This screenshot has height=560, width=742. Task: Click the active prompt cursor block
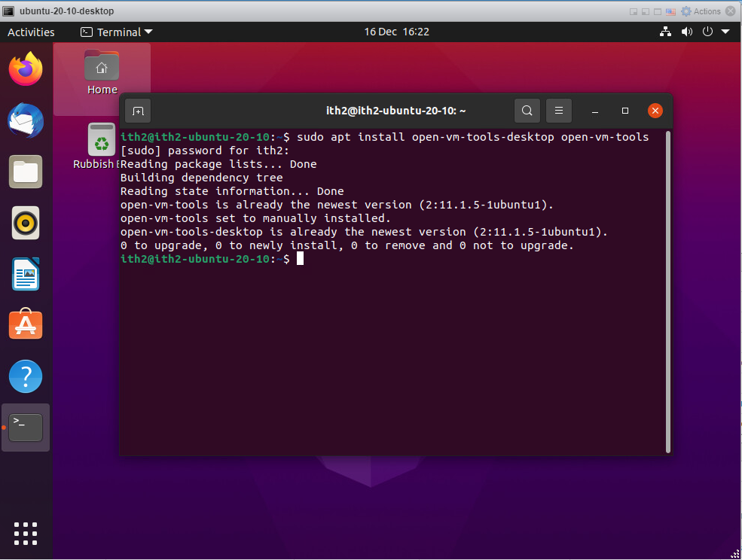click(x=300, y=259)
